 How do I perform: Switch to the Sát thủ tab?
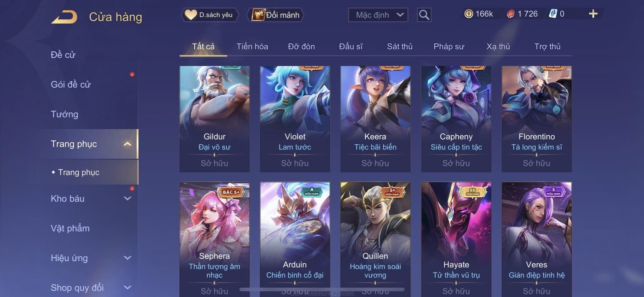coord(400,46)
